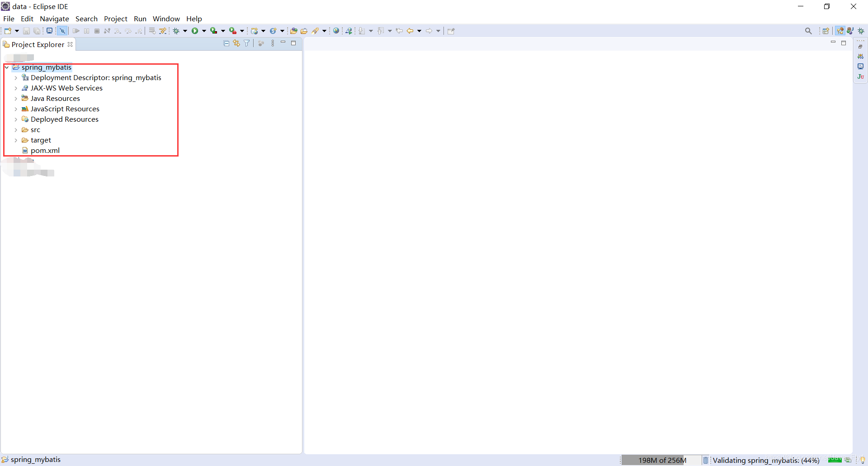This screenshot has width=868, height=466.
Task: Open the New wizard dropdown arrow
Action: (17, 31)
